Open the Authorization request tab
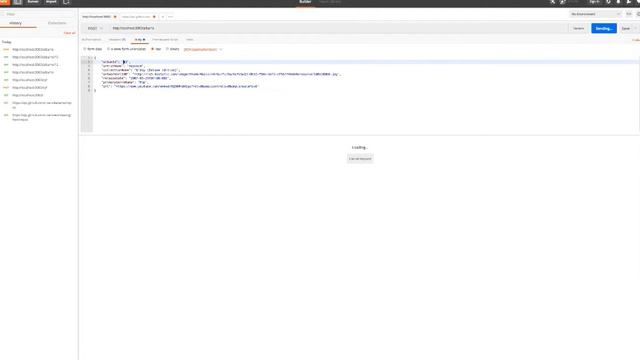 (91, 40)
